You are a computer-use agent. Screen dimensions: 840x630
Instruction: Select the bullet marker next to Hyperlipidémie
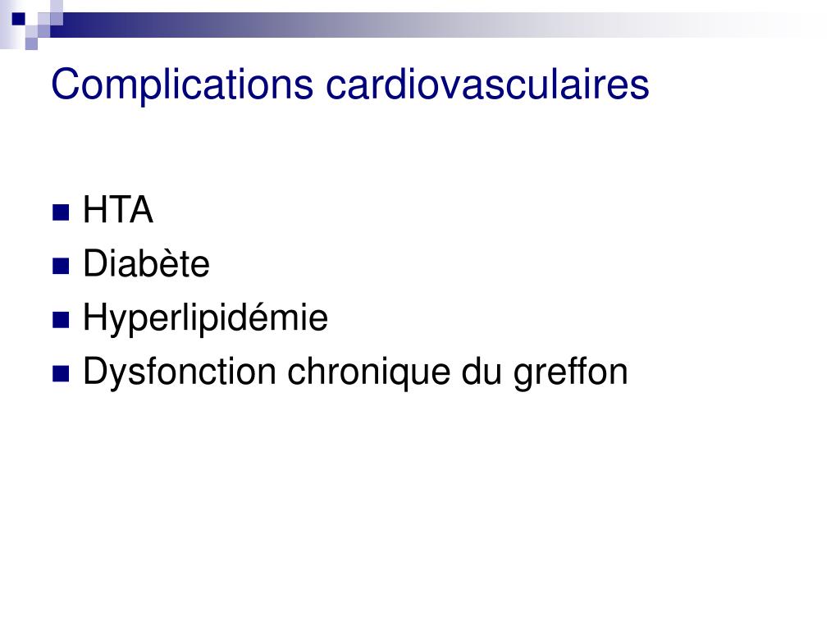[x=61, y=320]
